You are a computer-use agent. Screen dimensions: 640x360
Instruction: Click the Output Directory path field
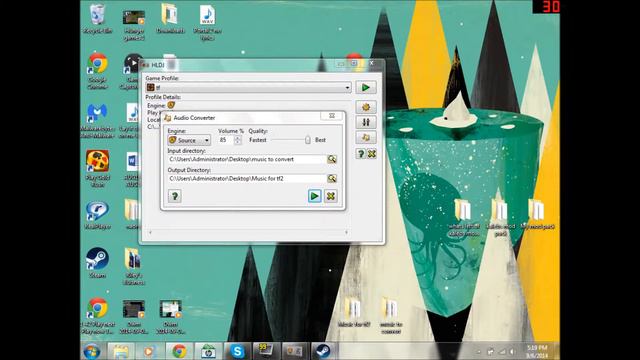tap(247, 178)
